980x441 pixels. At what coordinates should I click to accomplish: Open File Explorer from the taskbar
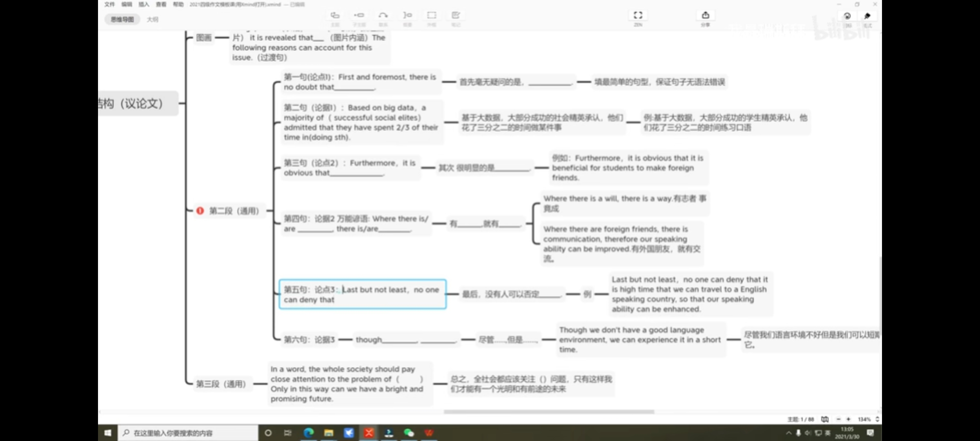point(329,433)
